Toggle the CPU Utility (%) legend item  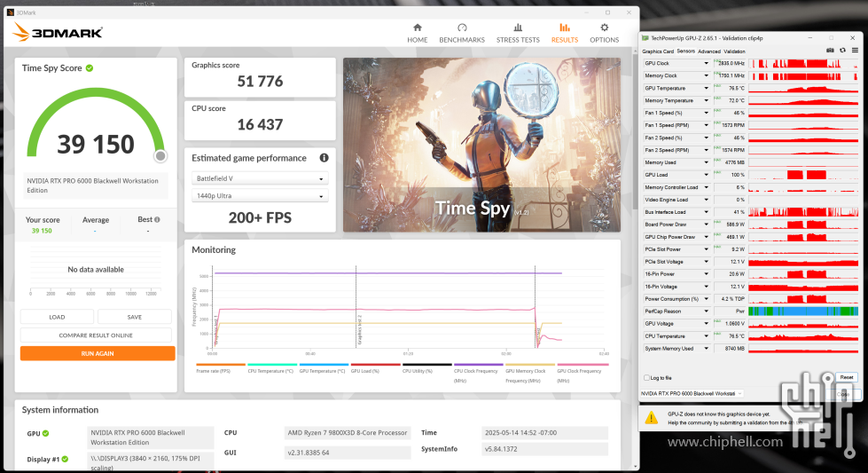pyautogui.click(x=426, y=367)
